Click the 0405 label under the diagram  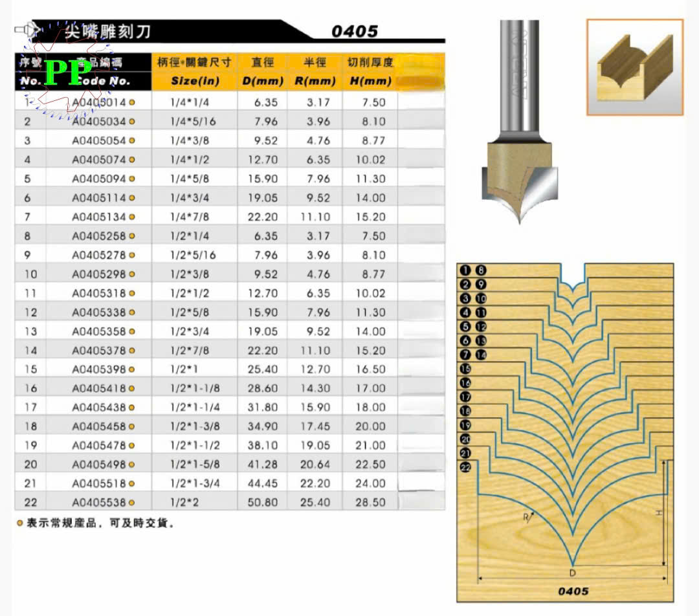click(x=573, y=591)
